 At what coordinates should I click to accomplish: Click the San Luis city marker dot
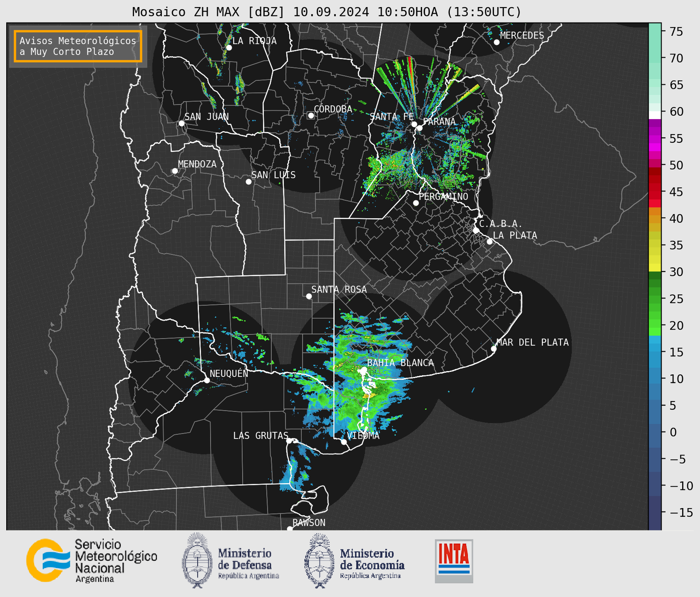[x=249, y=182]
